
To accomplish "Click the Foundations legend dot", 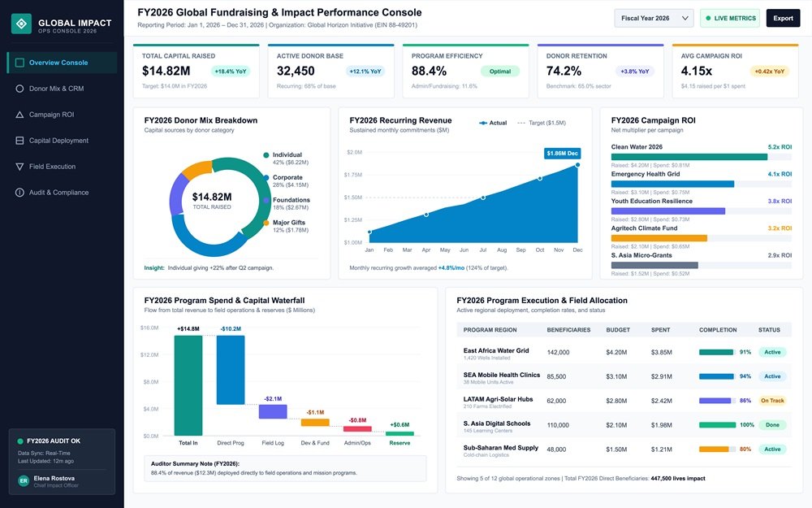I will tap(266, 200).
